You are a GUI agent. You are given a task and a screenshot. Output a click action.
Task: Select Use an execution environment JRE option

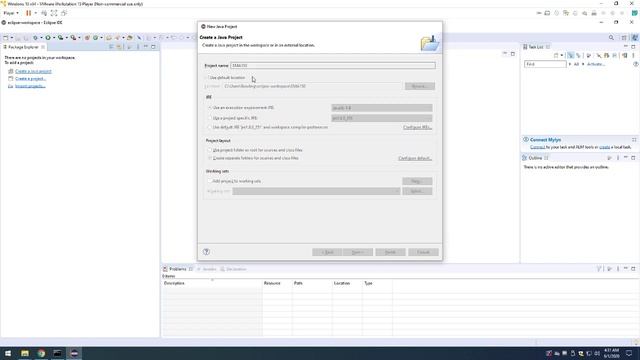tap(210, 108)
